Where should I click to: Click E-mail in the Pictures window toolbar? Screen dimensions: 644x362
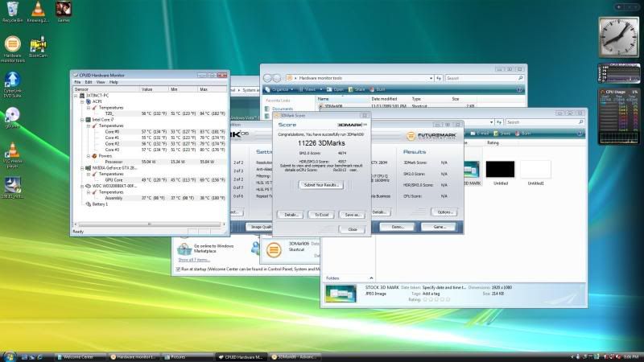tap(480, 134)
